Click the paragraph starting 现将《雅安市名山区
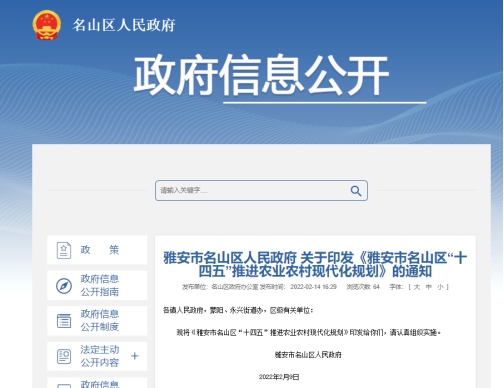This screenshot has height=388, width=504. pyautogui.click(x=309, y=333)
